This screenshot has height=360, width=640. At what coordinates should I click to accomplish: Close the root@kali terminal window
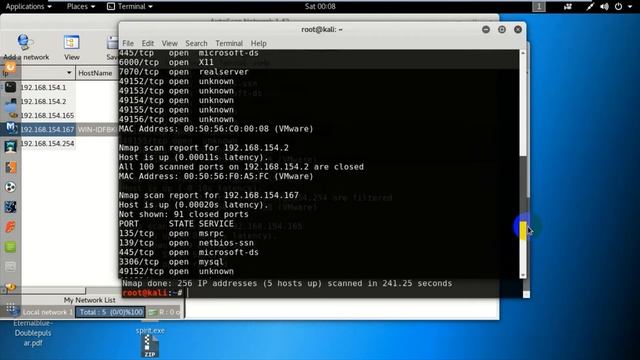pyautogui.click(x=518, y=29)
